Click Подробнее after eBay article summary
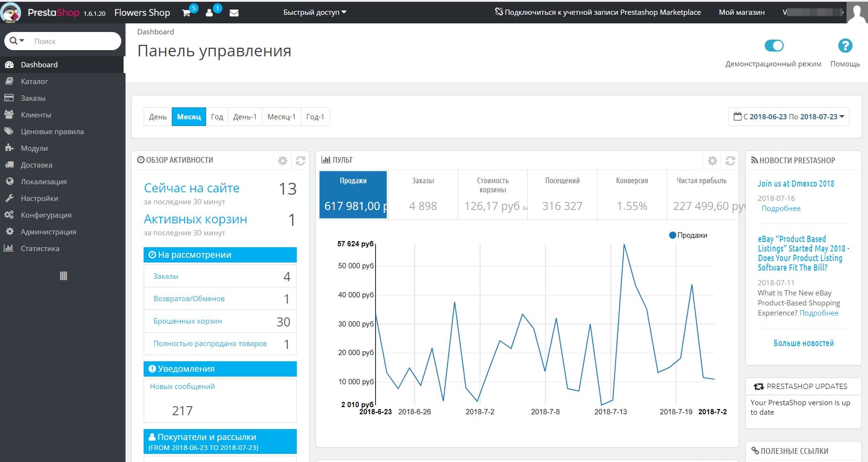The image size is (868, 462). (819, 313)
